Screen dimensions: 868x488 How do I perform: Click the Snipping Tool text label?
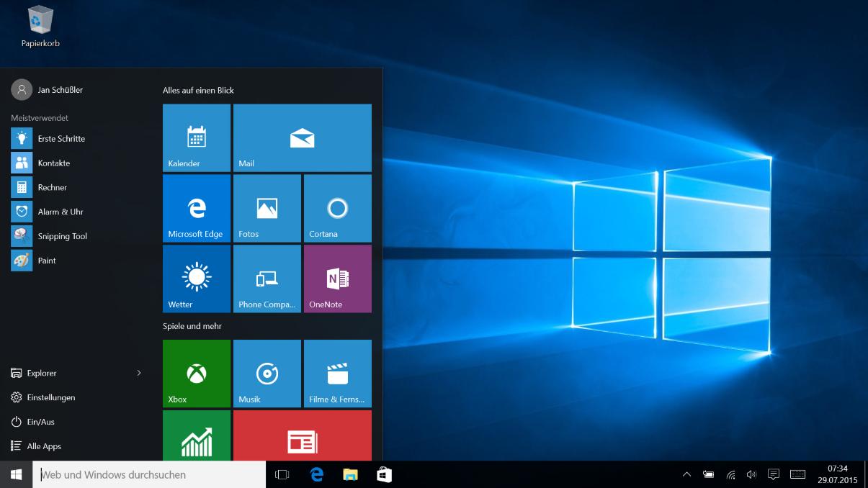point(63,236)
